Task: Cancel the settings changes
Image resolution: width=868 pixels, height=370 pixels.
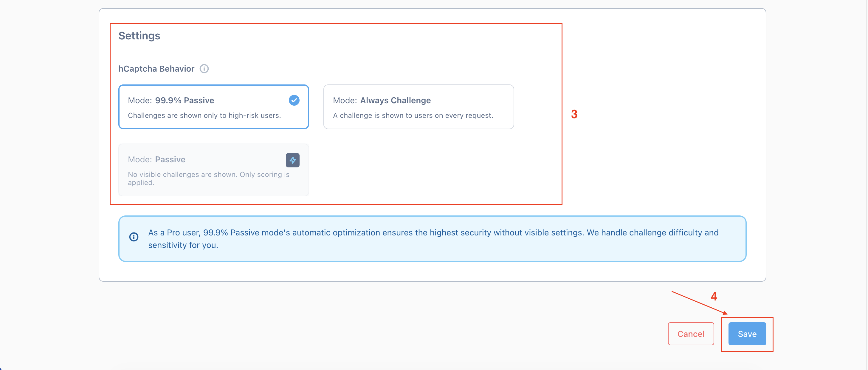Action: (x=691, y=334)
